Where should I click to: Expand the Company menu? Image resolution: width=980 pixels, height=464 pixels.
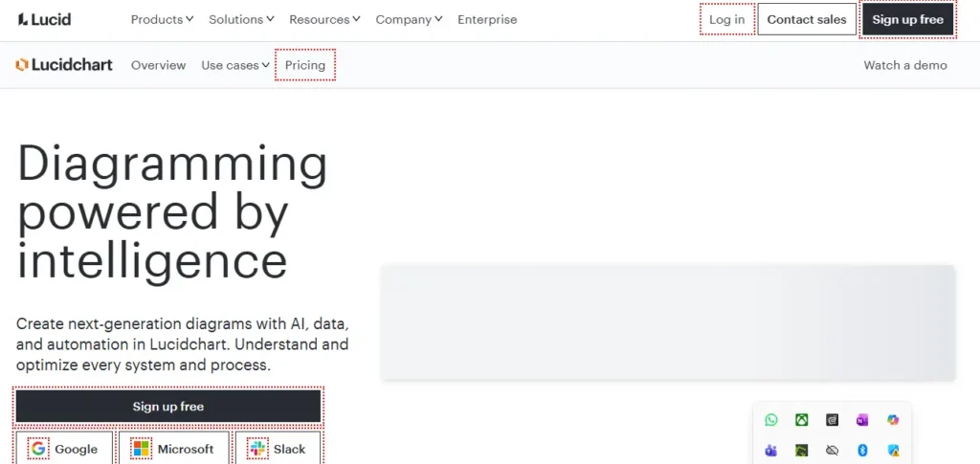409,19
